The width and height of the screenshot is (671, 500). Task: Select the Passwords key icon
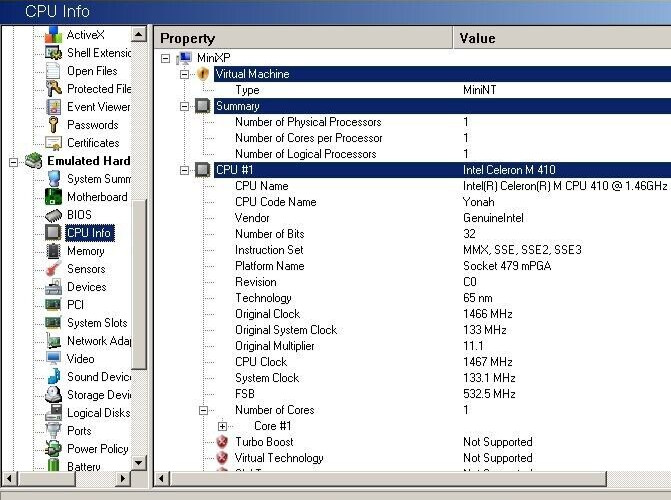[53, 125]
